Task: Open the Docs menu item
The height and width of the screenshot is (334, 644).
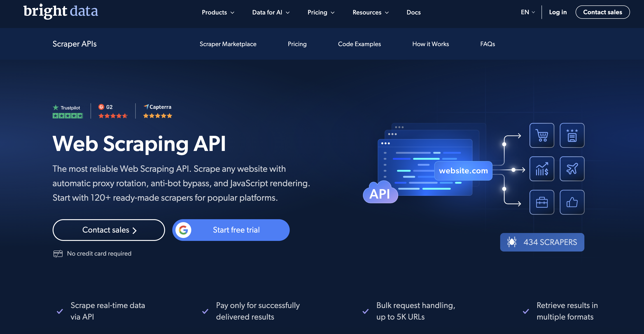Action: [413, 12]
